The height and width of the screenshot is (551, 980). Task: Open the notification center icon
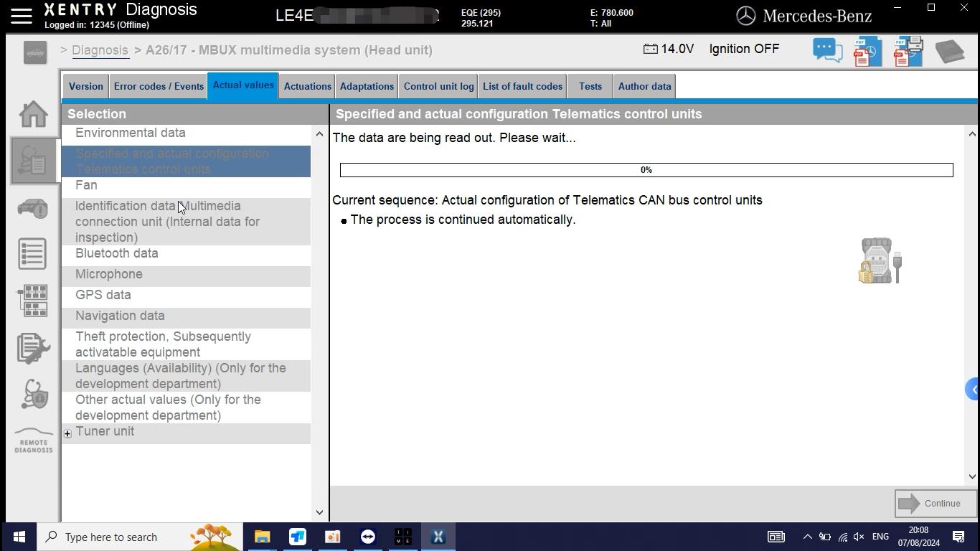[x=959, y=537]
